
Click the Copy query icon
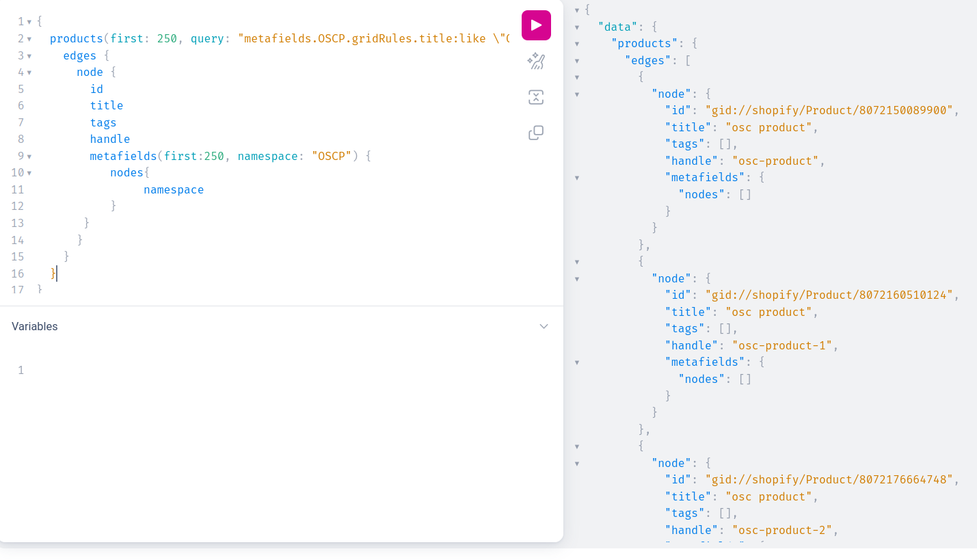coord(536,133)
